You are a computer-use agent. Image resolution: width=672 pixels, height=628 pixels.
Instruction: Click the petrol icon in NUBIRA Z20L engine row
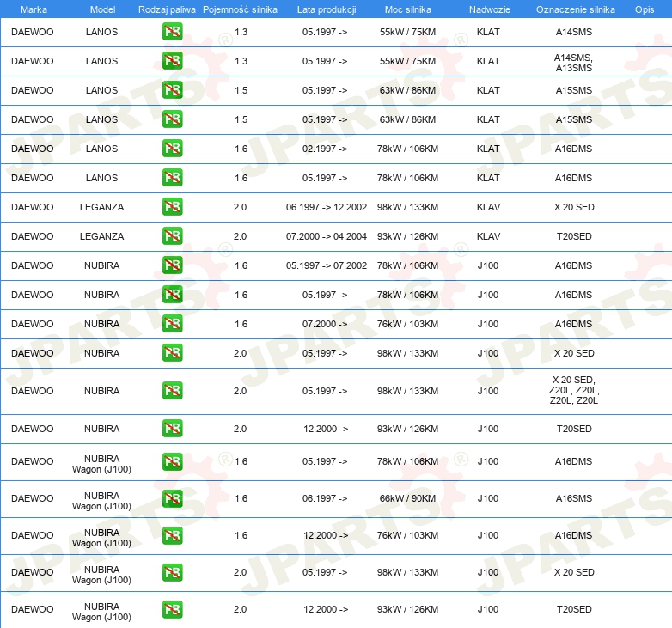click(172, 391)
